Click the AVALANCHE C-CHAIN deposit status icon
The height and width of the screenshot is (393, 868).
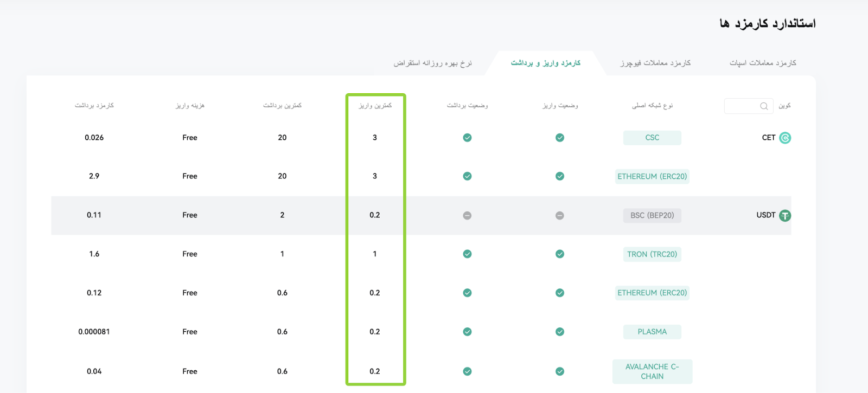[560, 371]
